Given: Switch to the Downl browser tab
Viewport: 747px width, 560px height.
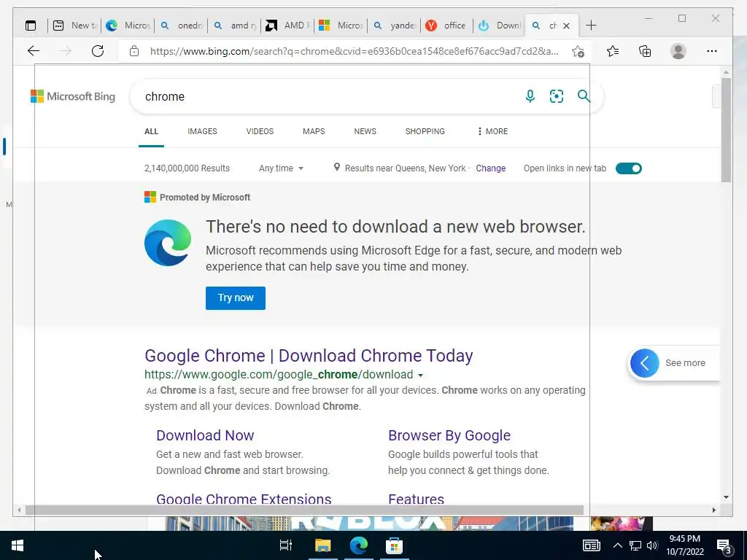Looking at the screenshot, I should click(x=499, y=26).
